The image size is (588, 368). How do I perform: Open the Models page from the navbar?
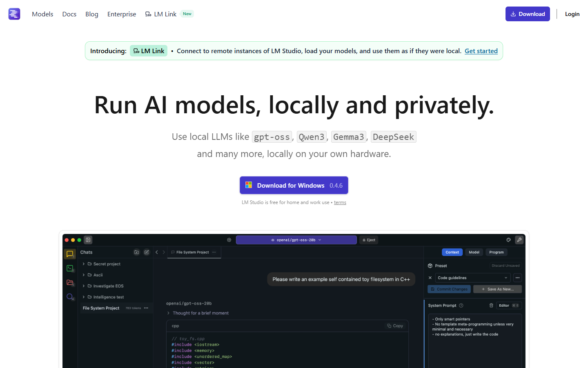pos(42,14)
